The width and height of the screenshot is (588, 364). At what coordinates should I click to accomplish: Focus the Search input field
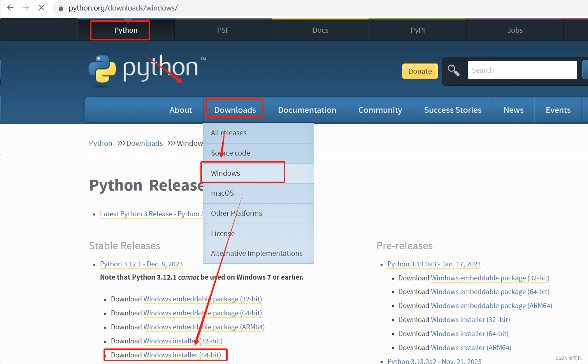point(522,70)
